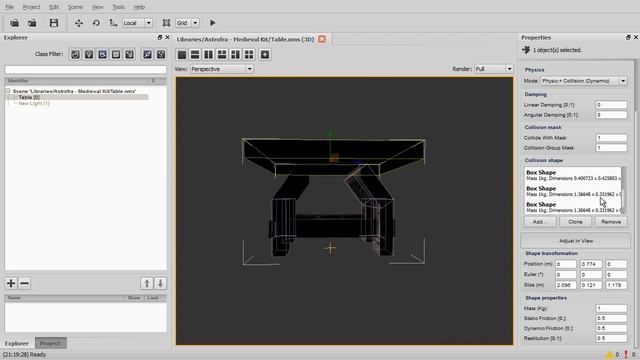Toggle the fourth Class Filter icon

coord(116,54)
